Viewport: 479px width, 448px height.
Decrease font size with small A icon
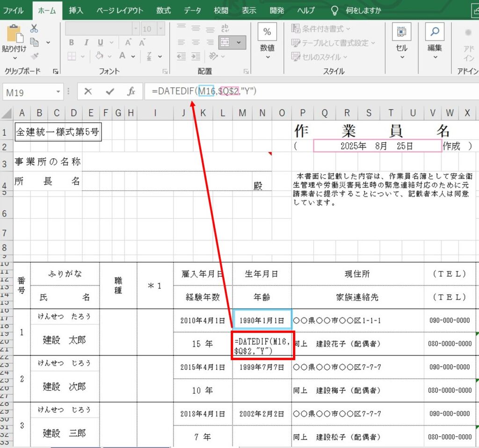tap(142, 43)
